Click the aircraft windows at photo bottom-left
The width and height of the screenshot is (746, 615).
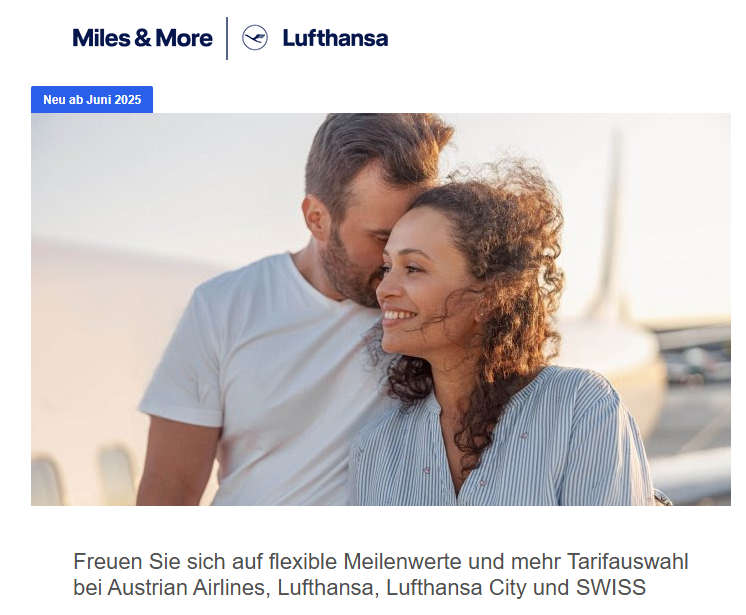tap(83, 478)
